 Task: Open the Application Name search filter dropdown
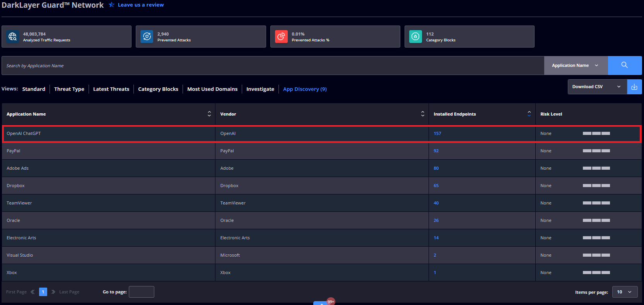pos(576,65)
